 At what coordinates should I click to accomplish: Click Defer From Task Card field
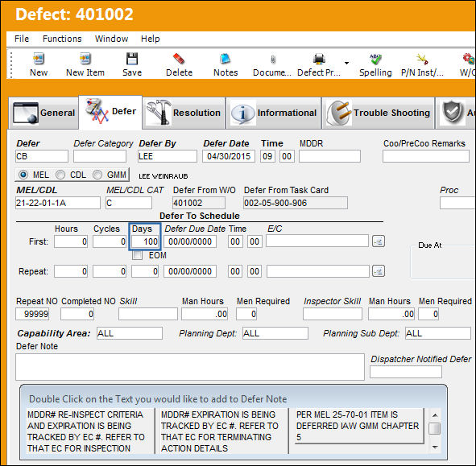[x=296, y=203]
